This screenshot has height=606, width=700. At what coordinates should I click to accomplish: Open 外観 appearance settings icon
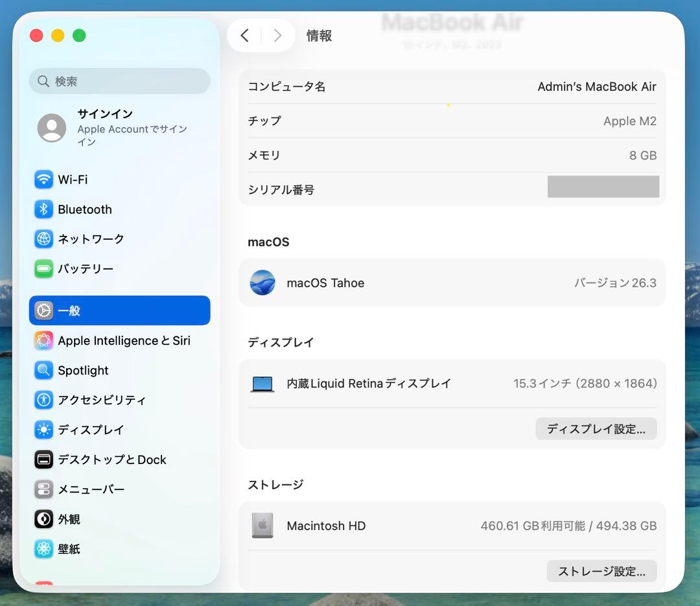tap(43, 519)
